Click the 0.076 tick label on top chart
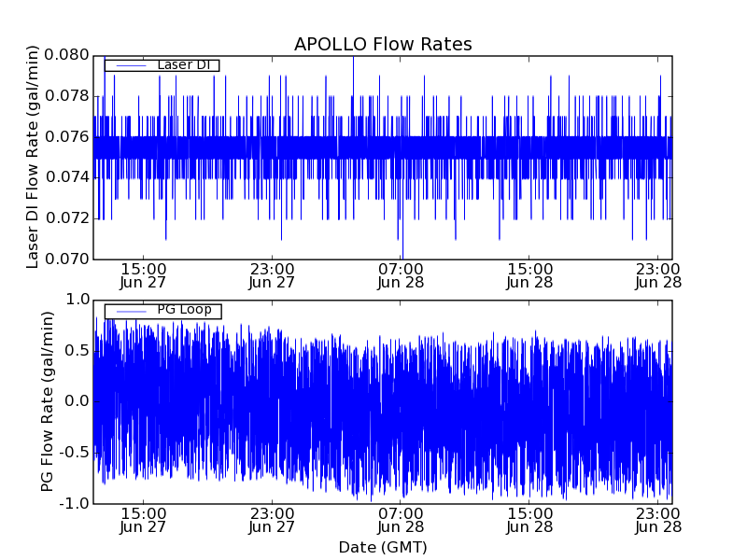747x560 pixels. click(x=66, y=137)
